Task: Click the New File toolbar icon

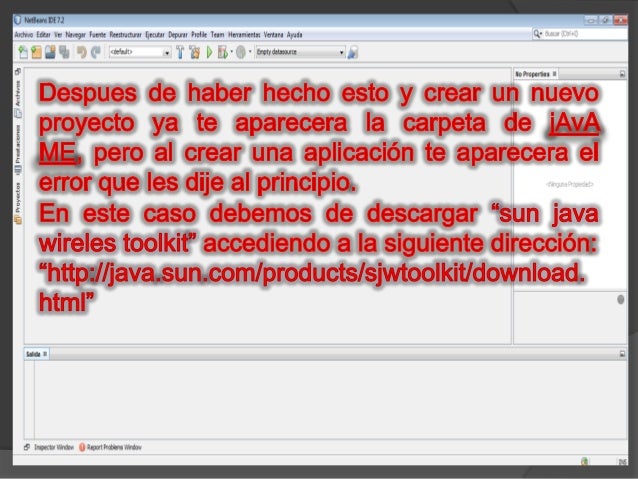Action: coord(23,52)
